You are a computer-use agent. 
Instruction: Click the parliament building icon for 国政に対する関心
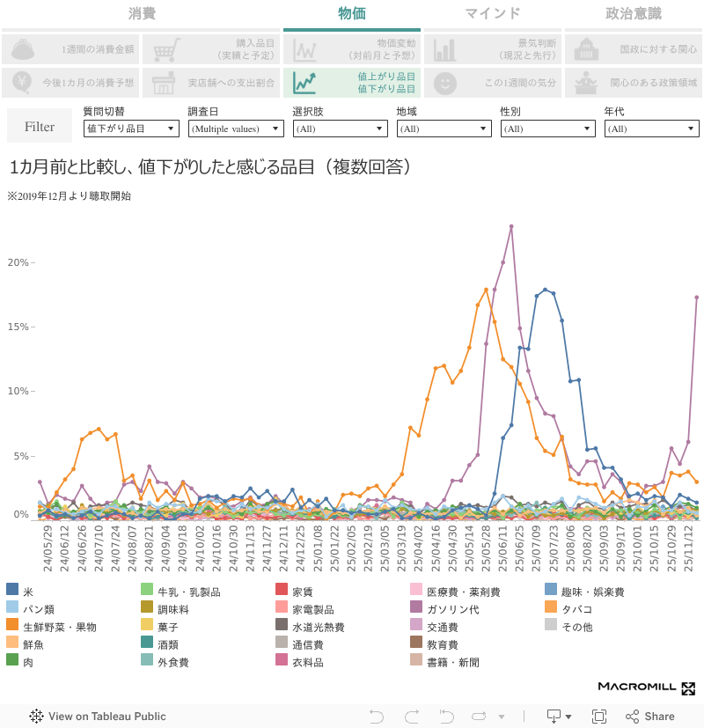point(586,49)
